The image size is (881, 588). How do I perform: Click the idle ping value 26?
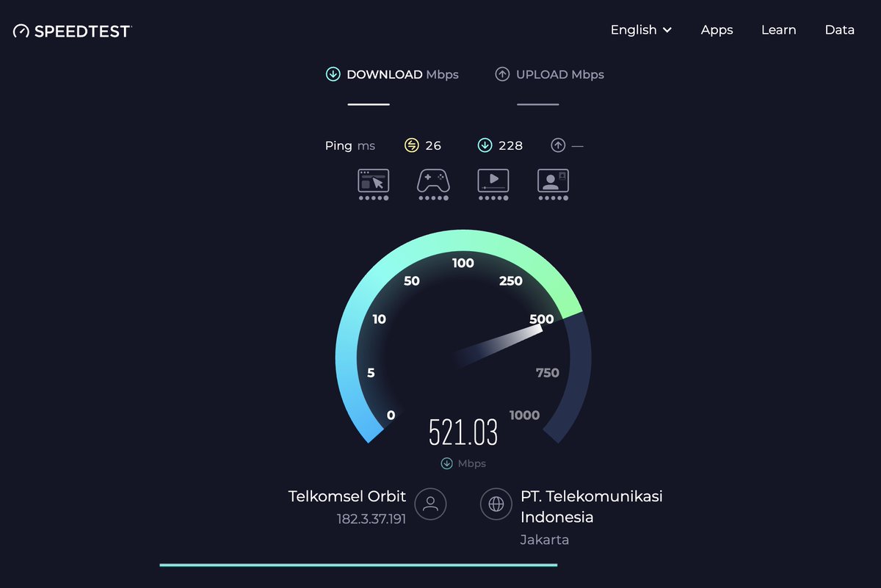coord(433,145)
